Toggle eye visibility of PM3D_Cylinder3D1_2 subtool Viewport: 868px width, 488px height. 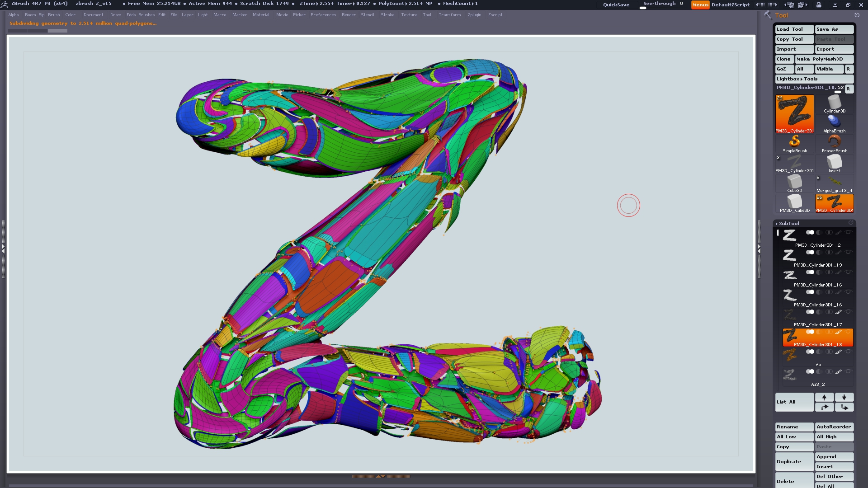coord(848,232)
